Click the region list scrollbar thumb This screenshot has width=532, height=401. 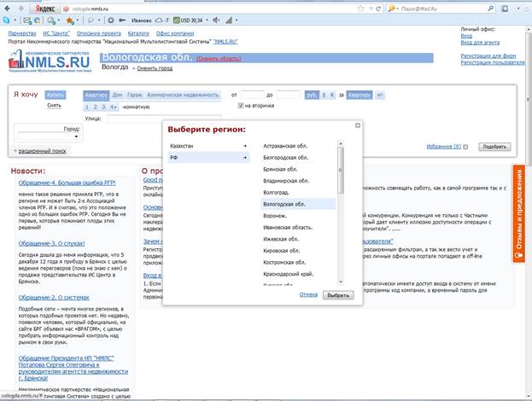tap(341, 170)
